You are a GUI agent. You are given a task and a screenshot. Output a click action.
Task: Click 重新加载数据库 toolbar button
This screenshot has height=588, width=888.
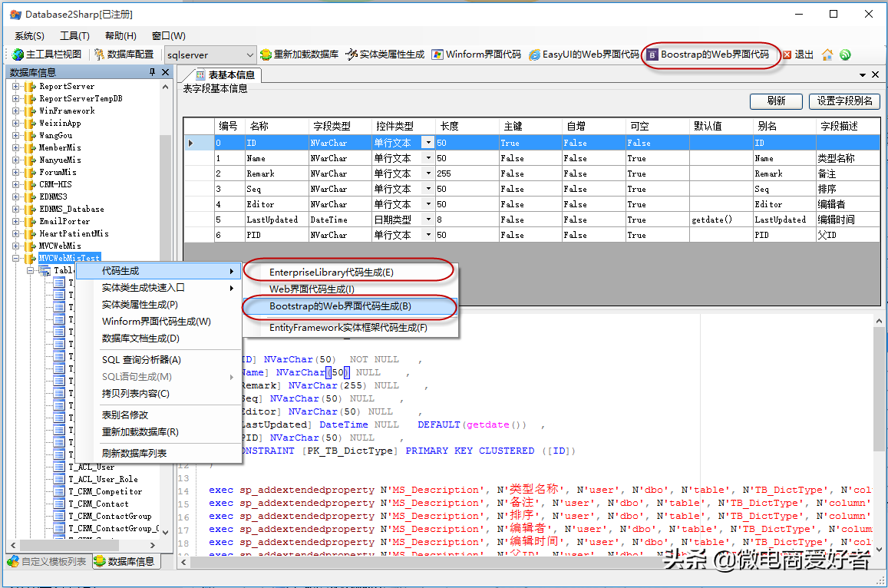(x=299, y=55)
